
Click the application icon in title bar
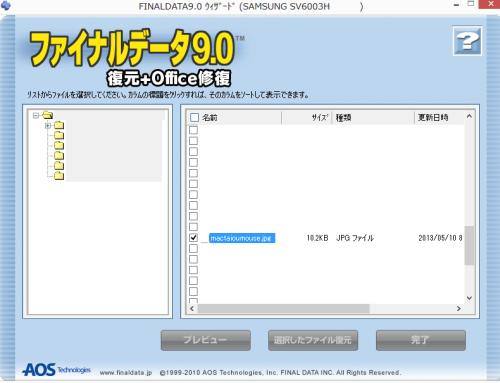(x=6, y=5)
